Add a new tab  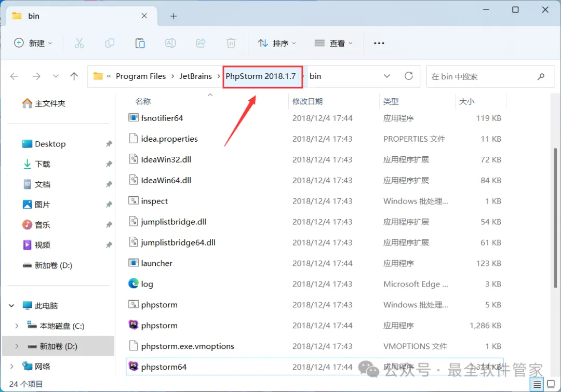pyautogui.click(x=173, y=16)
